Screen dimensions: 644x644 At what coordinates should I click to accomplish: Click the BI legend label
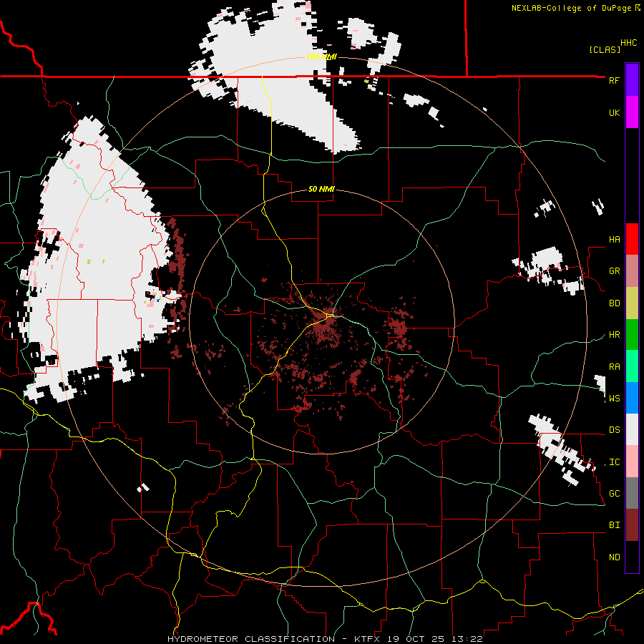pyautogui.click(x=614, y=525)
